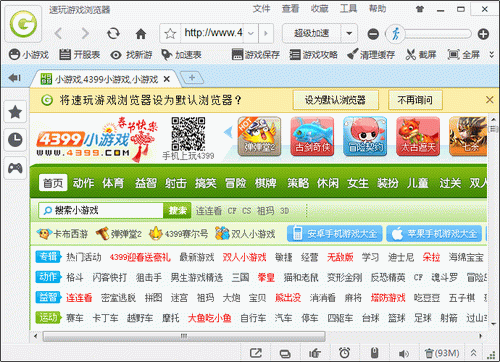This screenshot has height=362, width=500.
Task: Click alarm clock status bar icon
Action: pos(344,353)
